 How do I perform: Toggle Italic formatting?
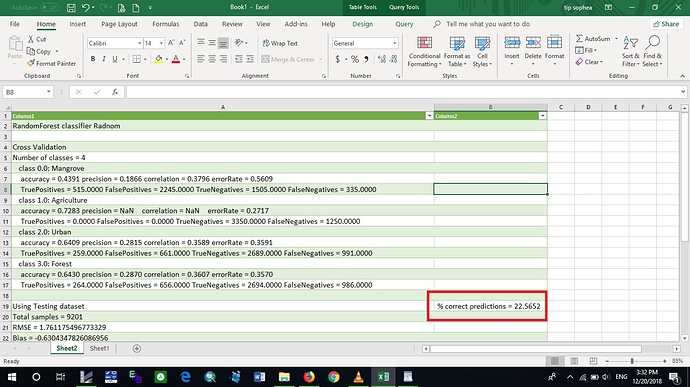pos(104,59)
